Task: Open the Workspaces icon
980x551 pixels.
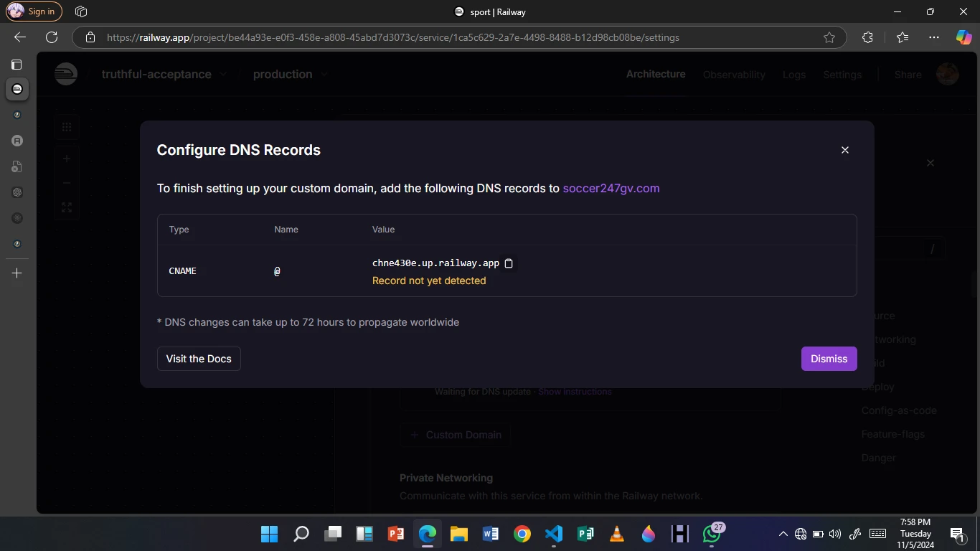Action: point(81,11)
